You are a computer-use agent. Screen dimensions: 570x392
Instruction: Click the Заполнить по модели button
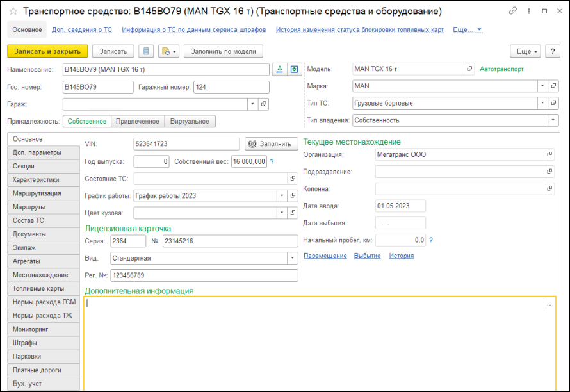click(x=223, y=51)
